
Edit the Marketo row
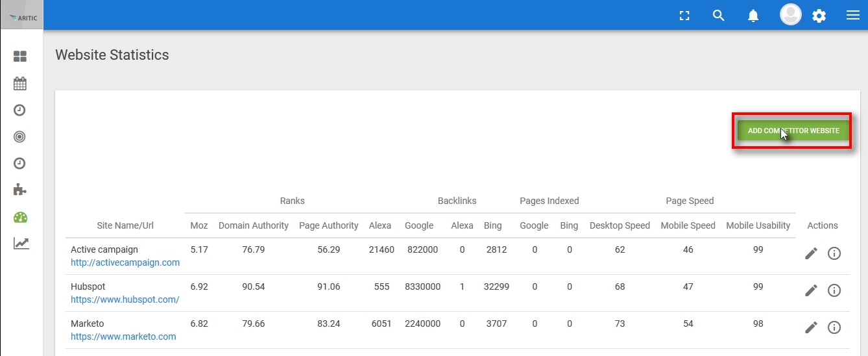coord(811,327)
